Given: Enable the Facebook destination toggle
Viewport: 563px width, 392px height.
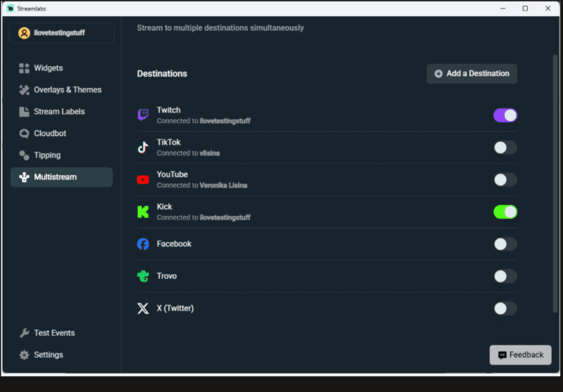Looking at the screenshot, I should click(505, 244).
